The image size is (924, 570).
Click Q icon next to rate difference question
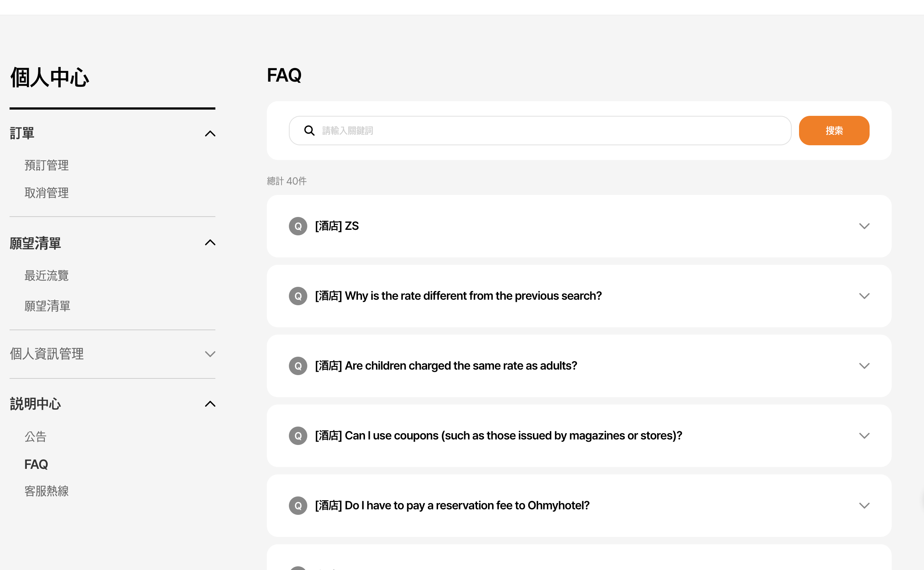pyautogui.click(x=298, y=296)
